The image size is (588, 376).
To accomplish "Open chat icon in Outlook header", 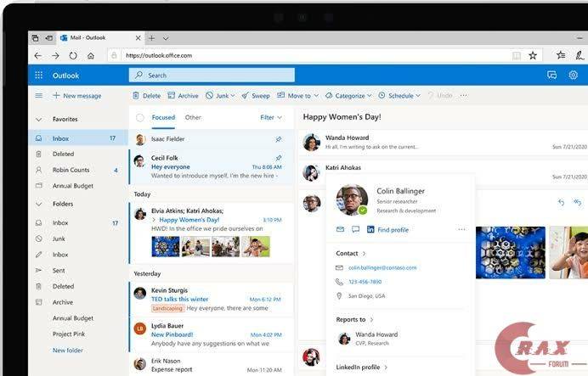I will (551, 76).
